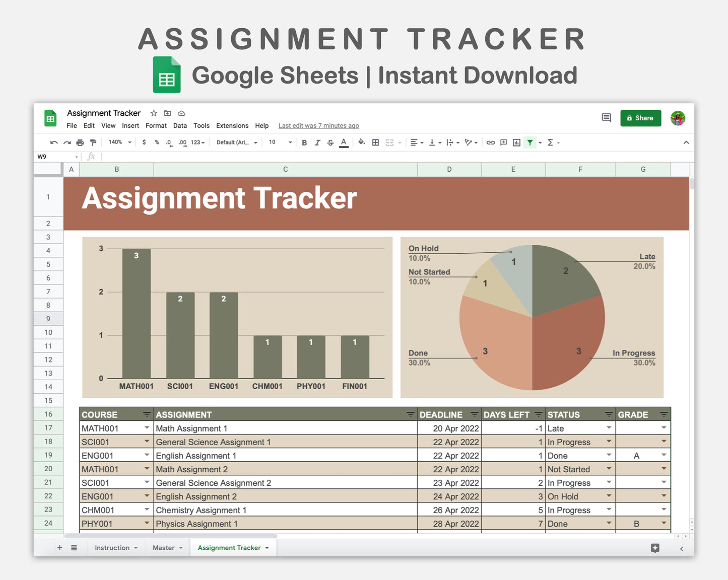Insert a comment using toolbar icon
728x580 pixels.
coord(503,142)
